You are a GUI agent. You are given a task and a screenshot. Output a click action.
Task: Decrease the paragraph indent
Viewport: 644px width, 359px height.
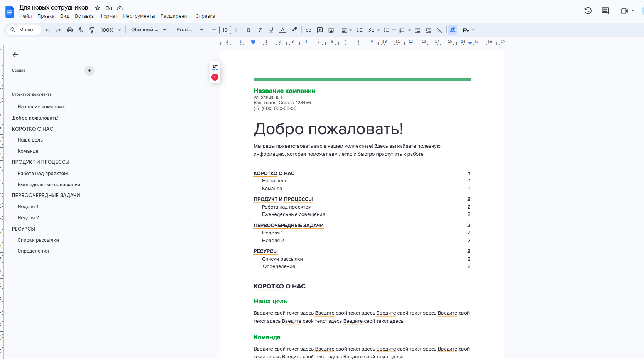(418, 30)
